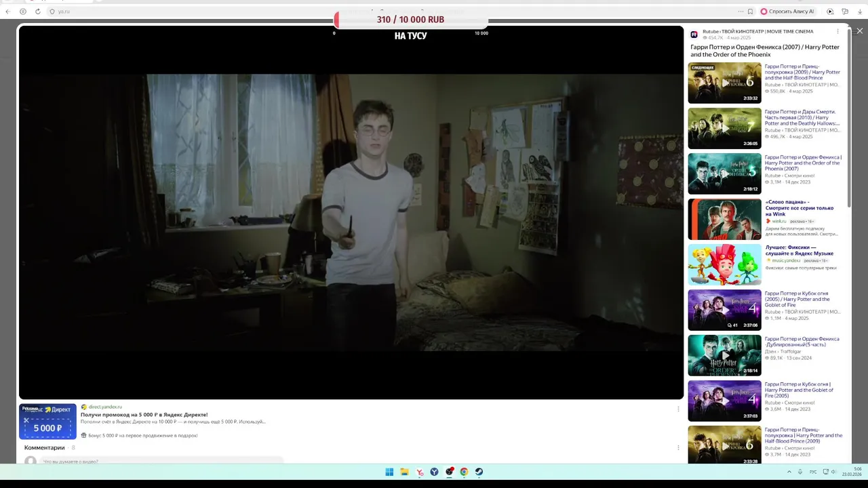The height and width of the screenshot is (488, 868).
Task: Open the Слово пацана Wink ad thumbnail
Action: tap(724, 219)
